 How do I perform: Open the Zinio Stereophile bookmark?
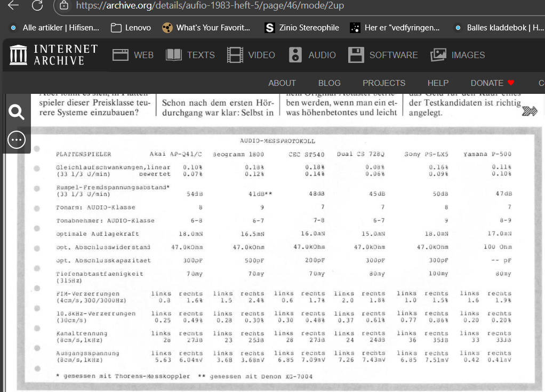[302, 27]
